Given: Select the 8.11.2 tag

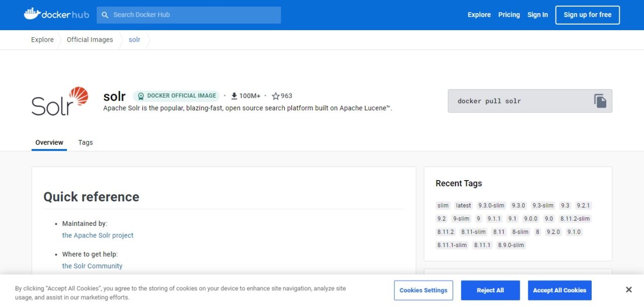Looking at the screenshot, I should coord(445,232).
